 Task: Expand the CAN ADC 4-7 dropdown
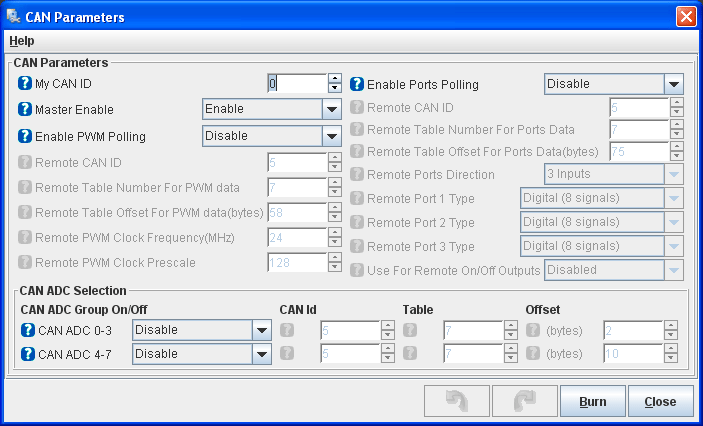262,354
